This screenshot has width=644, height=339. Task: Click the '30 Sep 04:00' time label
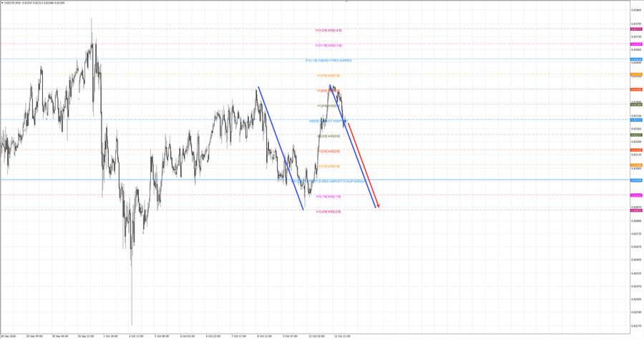[60, 336]
